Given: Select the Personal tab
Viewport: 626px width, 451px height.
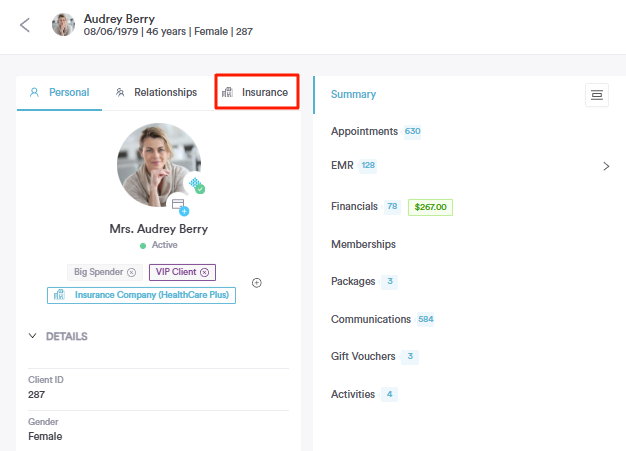Looking at the screenshot, I should (x=60, y=92).
